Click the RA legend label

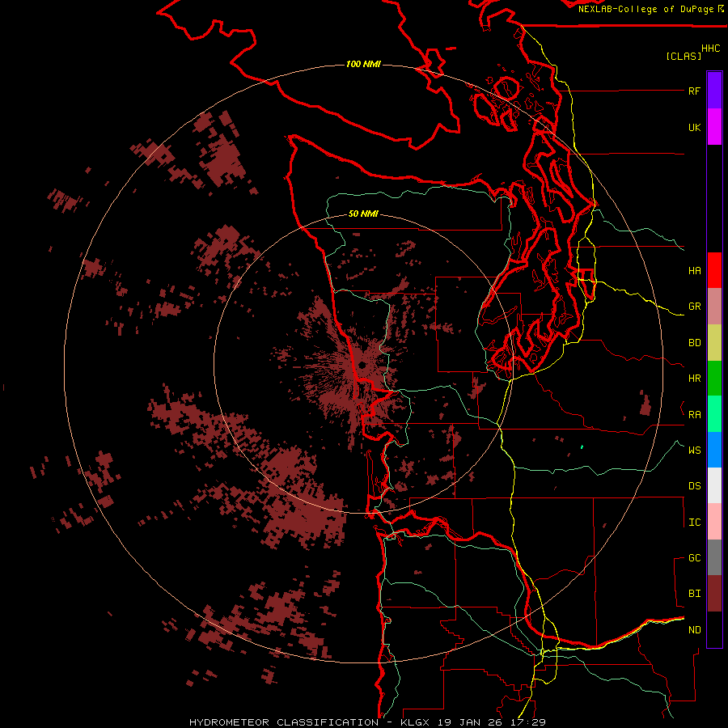(x=694, y=415)
